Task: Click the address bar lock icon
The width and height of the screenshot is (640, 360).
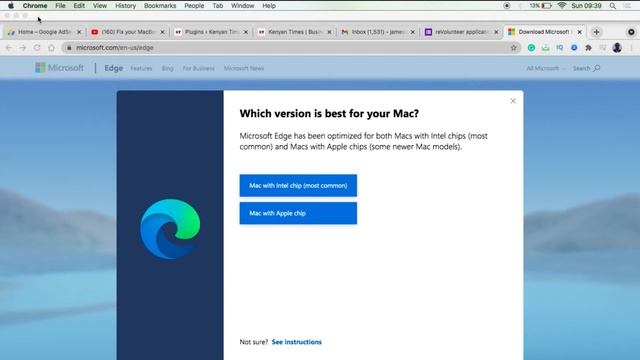Action: pyautogui.click(x=69, y=48)
